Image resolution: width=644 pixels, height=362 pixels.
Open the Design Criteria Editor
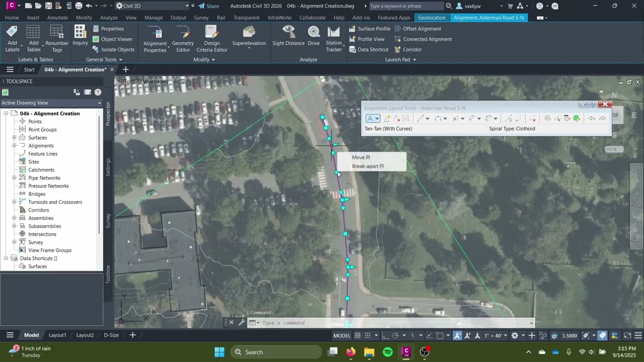(212, 39)
